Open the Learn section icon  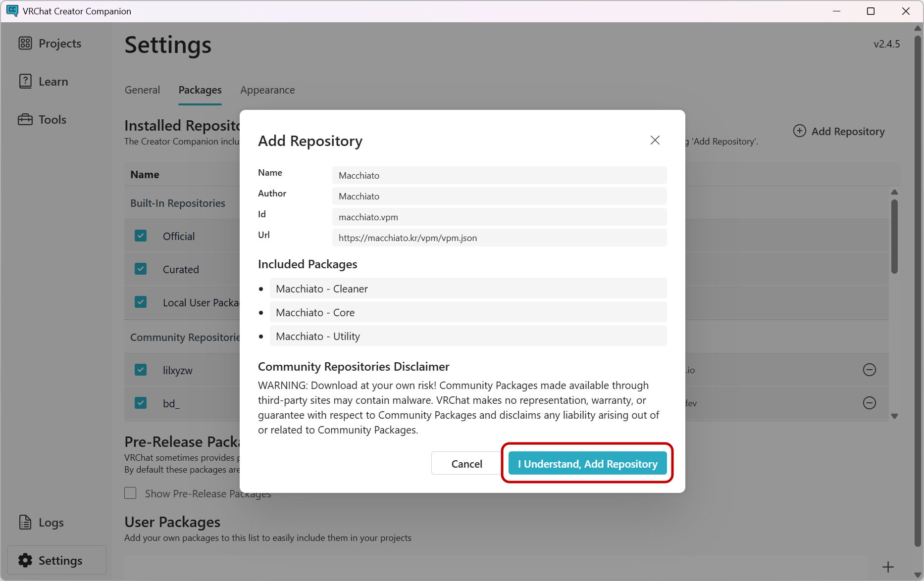point(25,81)
